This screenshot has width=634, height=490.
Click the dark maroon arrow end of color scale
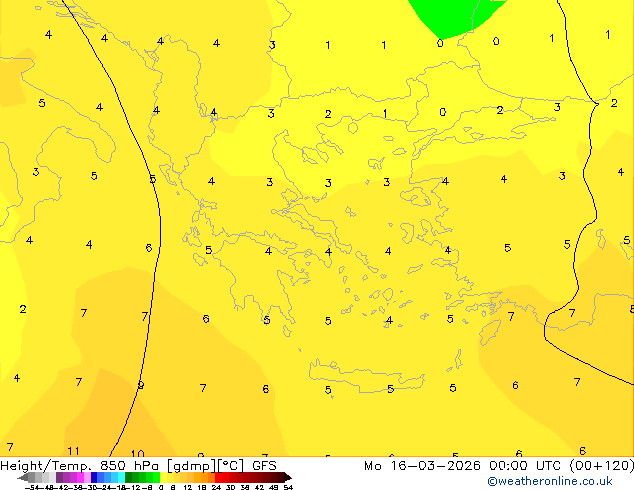(288, 478)
